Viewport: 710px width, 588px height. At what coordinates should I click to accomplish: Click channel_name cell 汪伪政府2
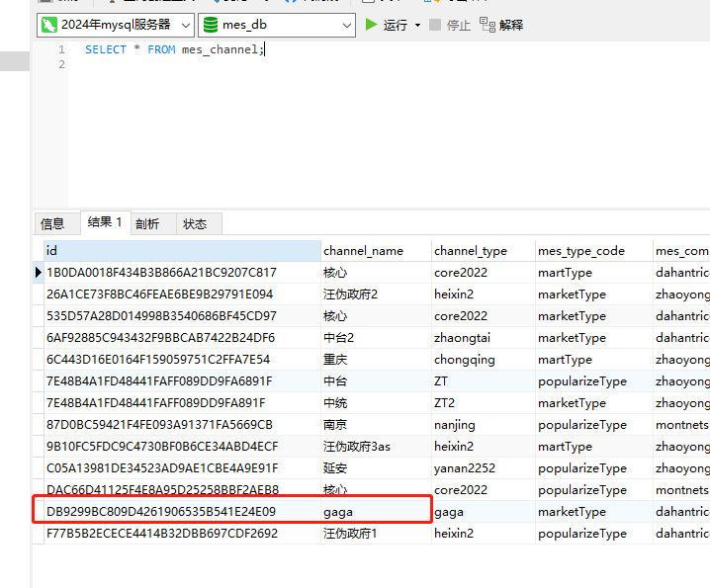[x=377, y=294]
